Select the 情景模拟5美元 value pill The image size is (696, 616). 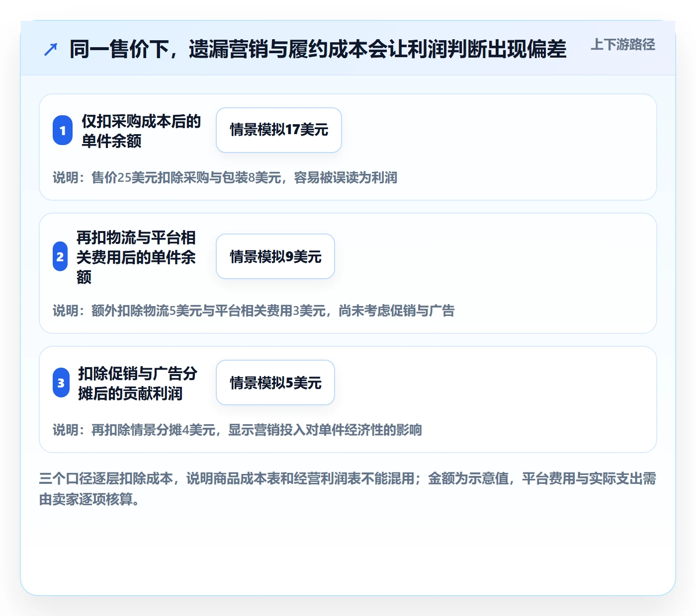pos(275,383)
